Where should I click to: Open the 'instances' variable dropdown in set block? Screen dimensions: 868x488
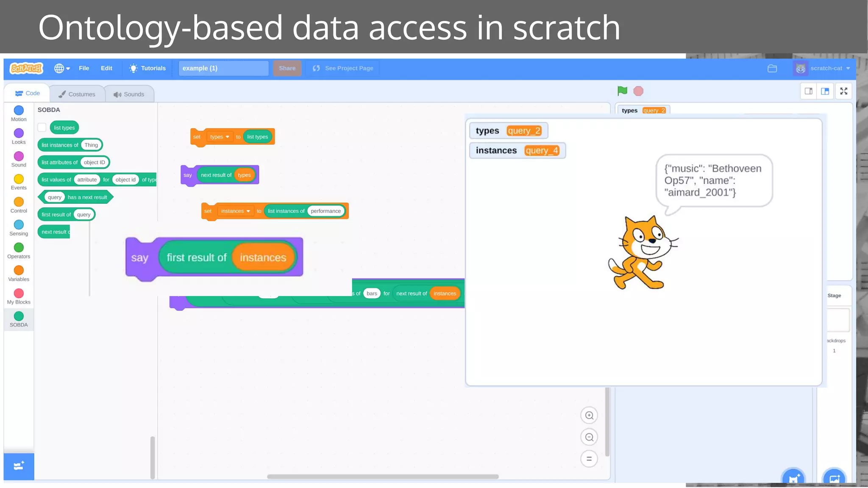[x=235, y=211]
